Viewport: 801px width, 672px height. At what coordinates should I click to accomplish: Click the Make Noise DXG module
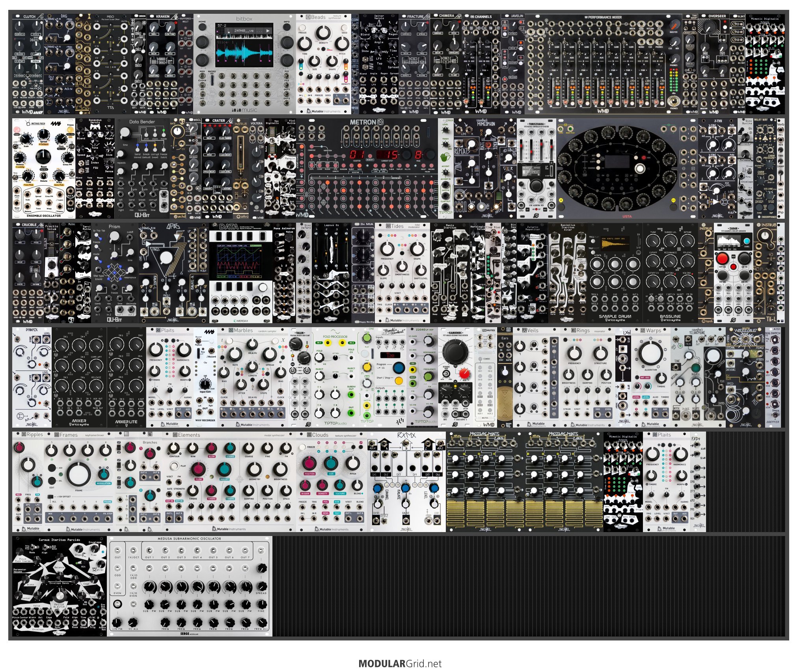[60, 64]
